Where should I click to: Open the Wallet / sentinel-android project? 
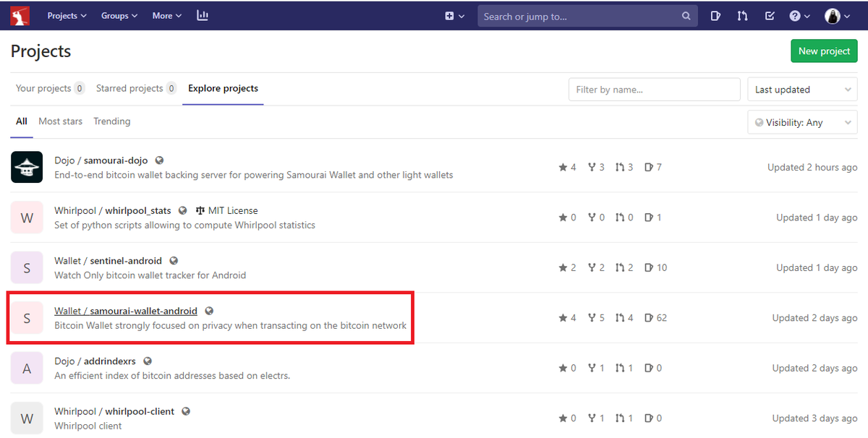(x=109, y=261)
